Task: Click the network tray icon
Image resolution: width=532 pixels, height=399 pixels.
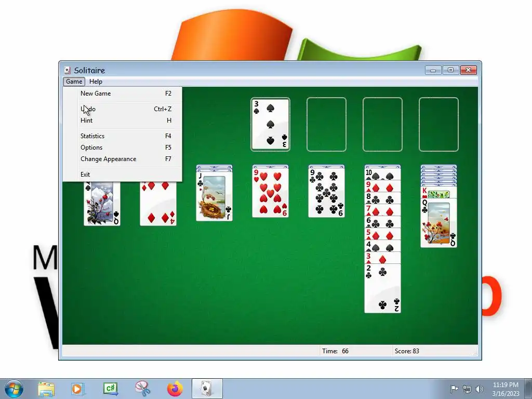Action: point(467,389)
